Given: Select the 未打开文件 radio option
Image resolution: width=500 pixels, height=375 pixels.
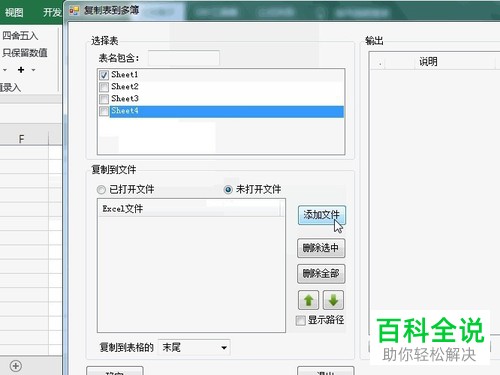Looking at the screenshot, I should coord(228,190).
